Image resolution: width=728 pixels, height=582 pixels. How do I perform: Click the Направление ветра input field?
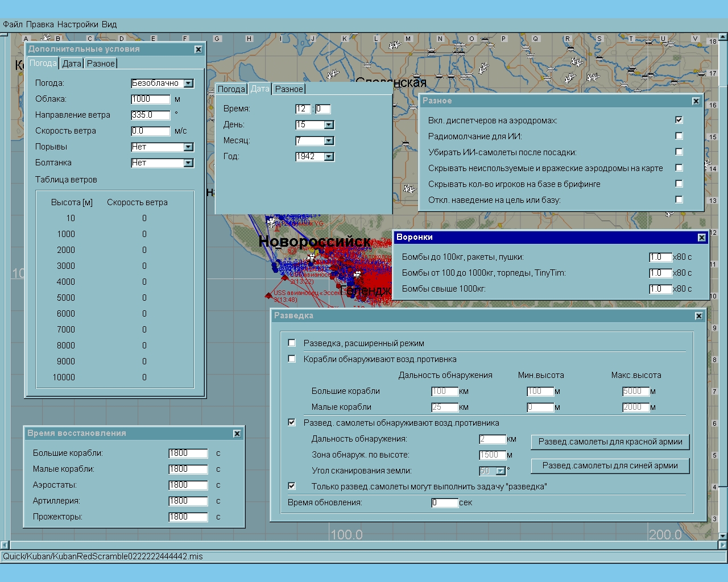coord(150,115)
